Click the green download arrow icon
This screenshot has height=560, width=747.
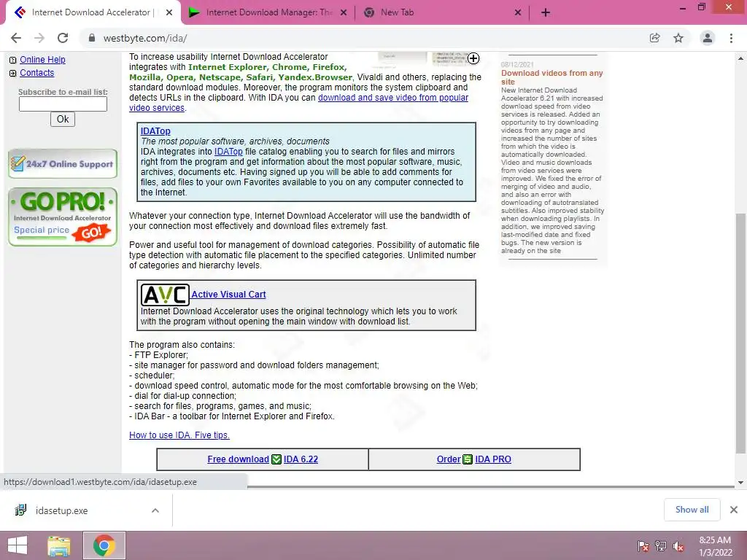(276, 459)
